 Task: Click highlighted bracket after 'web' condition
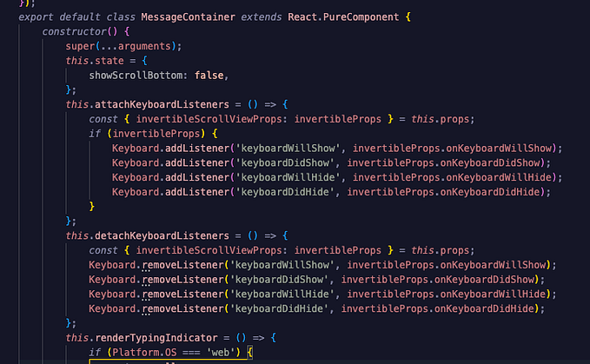pos(250,353)
